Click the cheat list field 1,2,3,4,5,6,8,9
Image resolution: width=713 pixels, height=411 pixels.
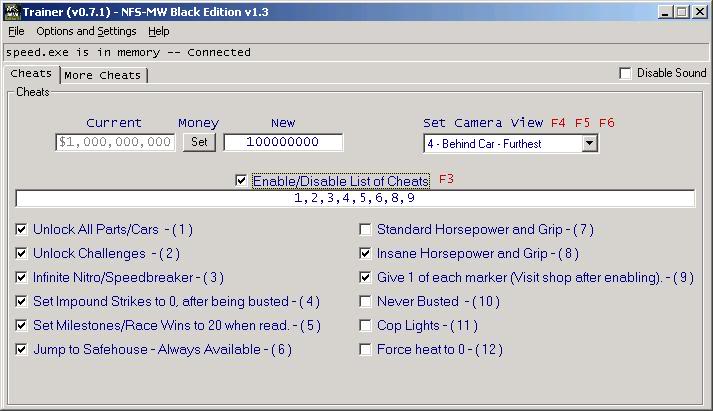point(355,198)
